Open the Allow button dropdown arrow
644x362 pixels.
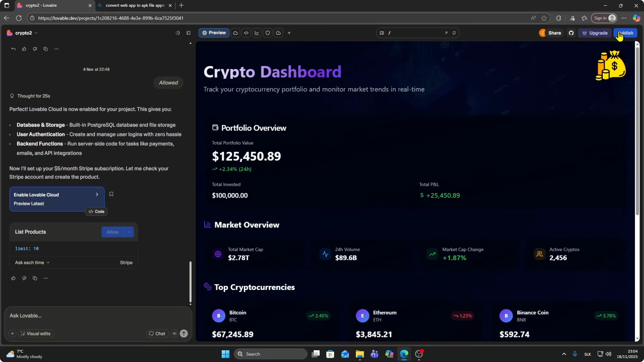click(129, 232)
